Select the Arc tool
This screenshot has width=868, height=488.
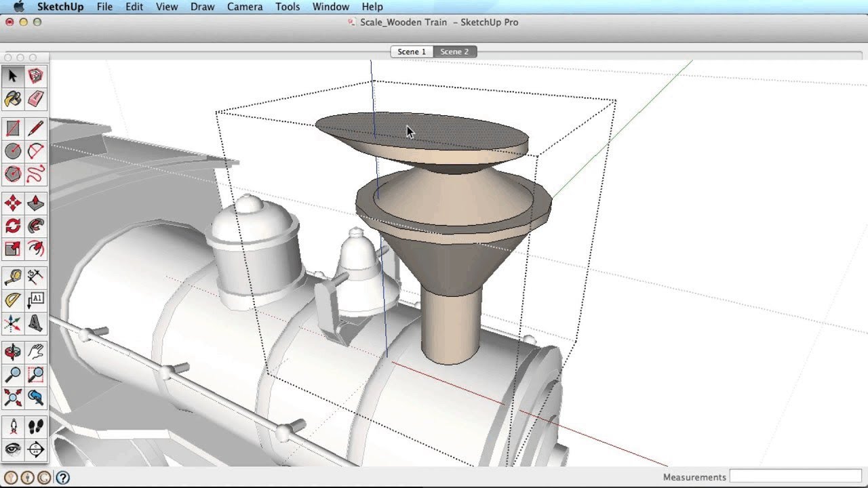pyautogui.click(x=36, y=151)
